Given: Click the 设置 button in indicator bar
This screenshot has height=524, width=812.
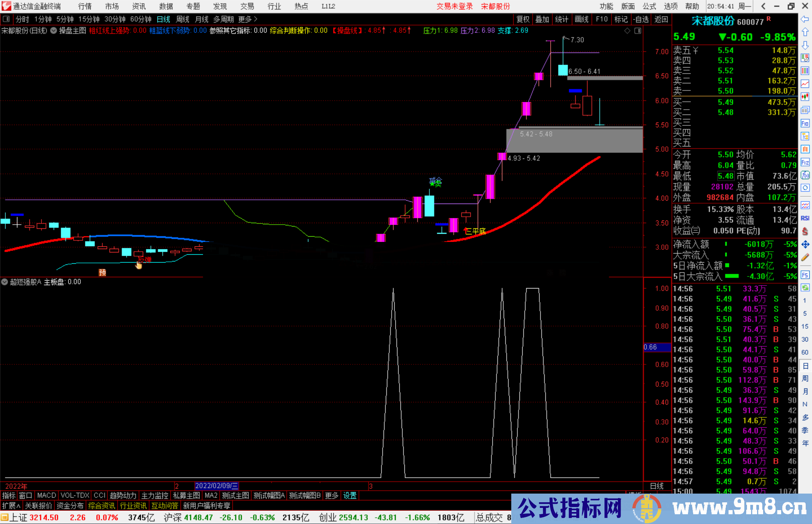Looking at the screenshot, I should 350,495.
